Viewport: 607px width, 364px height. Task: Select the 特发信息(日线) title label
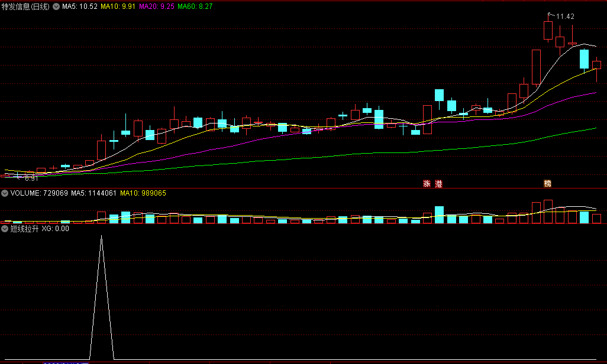pyautogui.click(x=25, y=6)
